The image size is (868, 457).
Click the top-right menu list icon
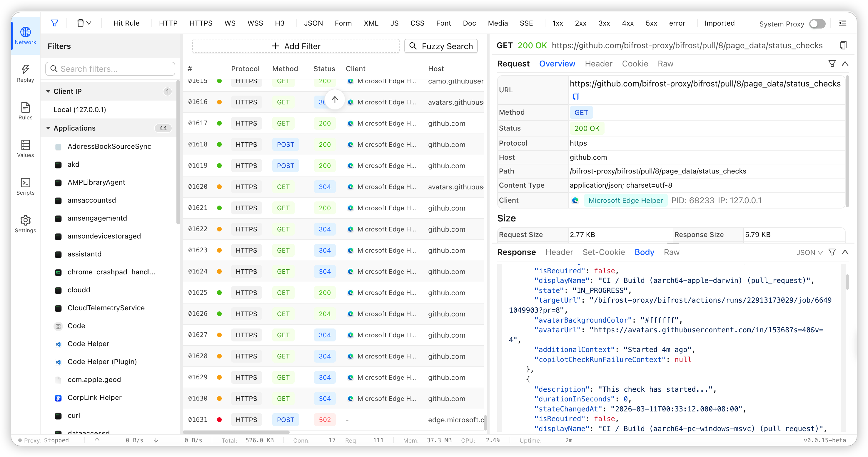coord(842,23)
